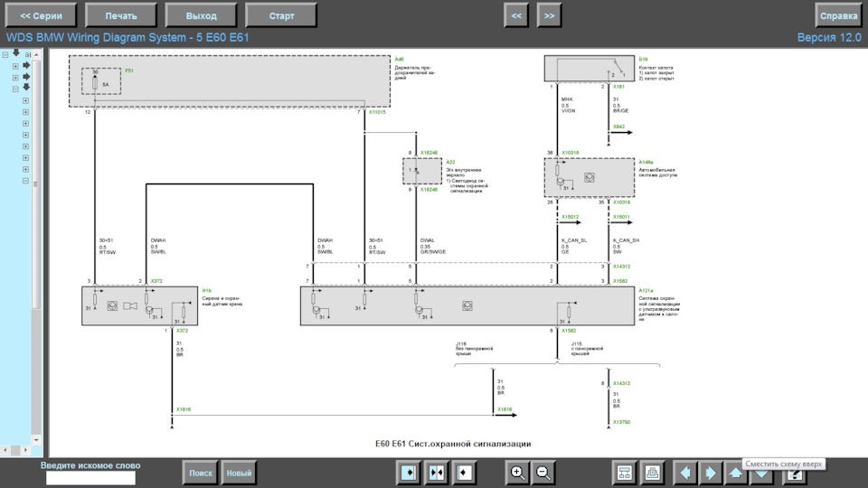Screen dimensions: 868x488
Task: Shift diagram left with left arrow icon
Action: pos(685,473)
